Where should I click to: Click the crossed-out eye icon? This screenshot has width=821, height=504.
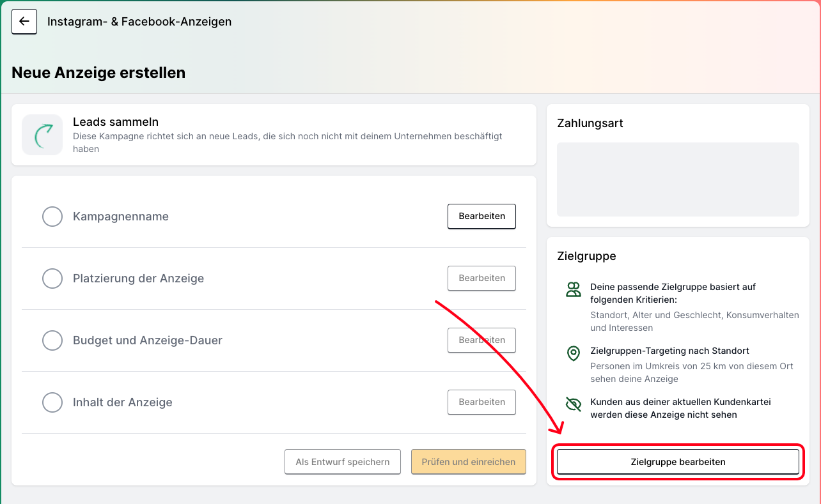click(574, 404)
